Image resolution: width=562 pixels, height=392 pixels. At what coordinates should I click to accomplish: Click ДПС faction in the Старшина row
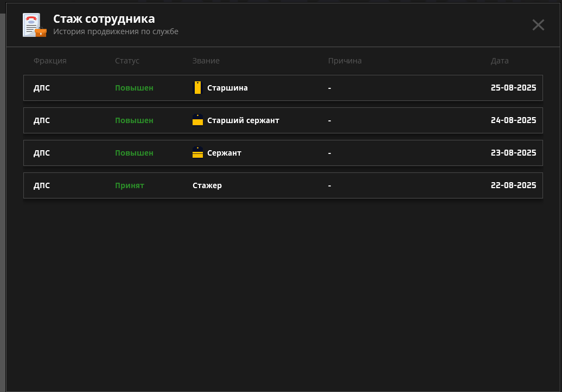pos(42,88)
